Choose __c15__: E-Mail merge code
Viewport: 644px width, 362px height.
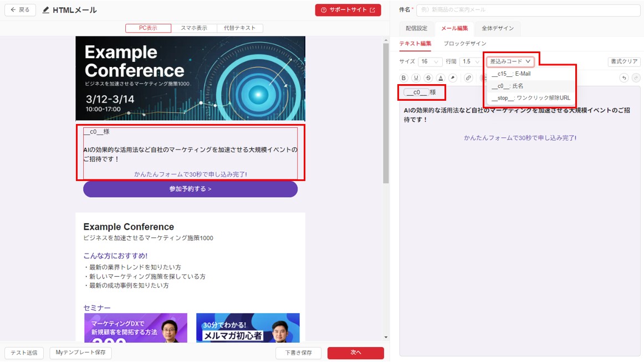pyautogui.click(x=531, y=74)
